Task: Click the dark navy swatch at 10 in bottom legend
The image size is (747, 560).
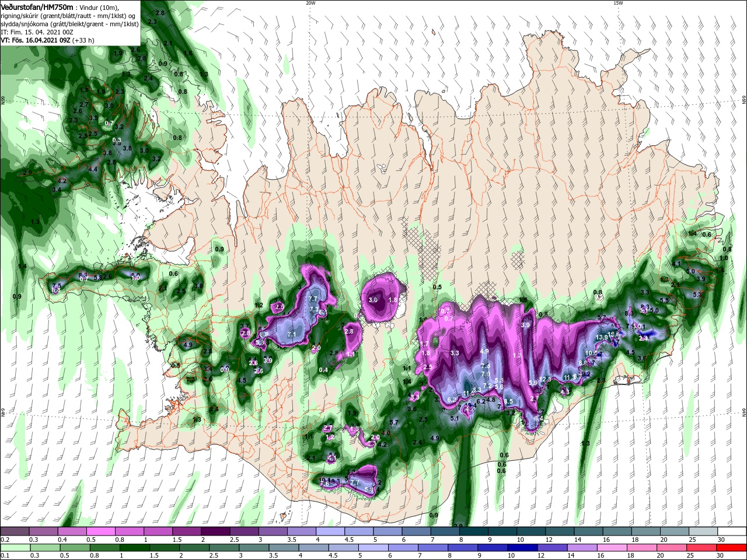Action: (522, 548)
